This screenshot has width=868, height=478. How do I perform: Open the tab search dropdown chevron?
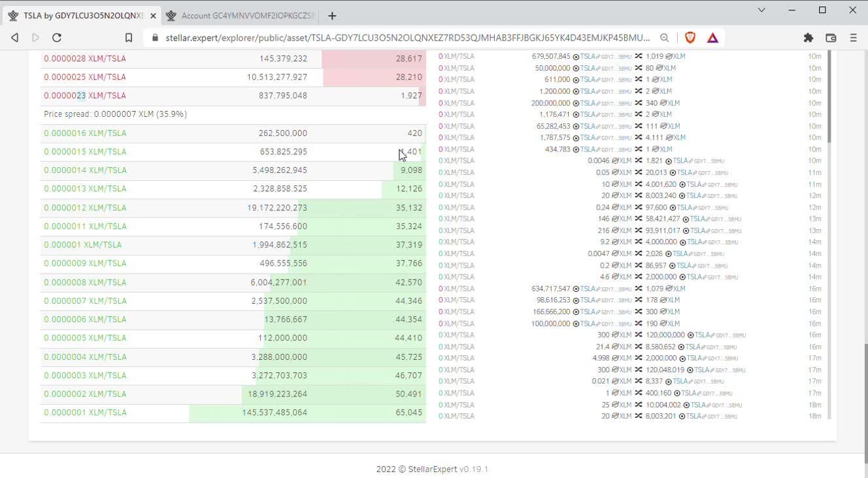point(761,10)
